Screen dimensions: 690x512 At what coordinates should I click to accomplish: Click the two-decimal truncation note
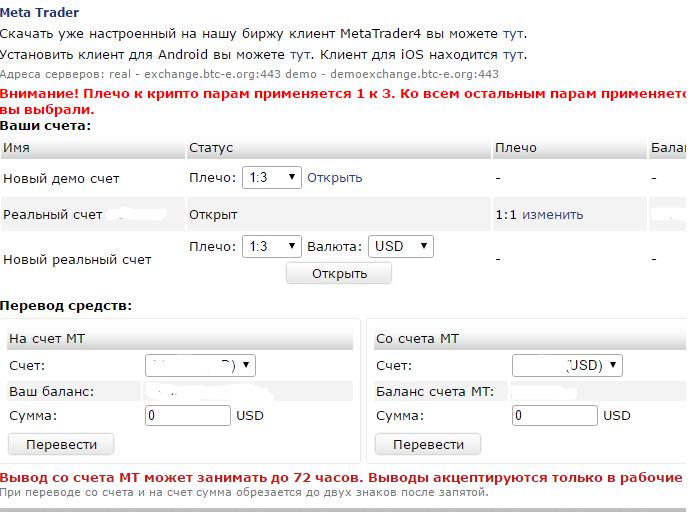pos(244,492)
